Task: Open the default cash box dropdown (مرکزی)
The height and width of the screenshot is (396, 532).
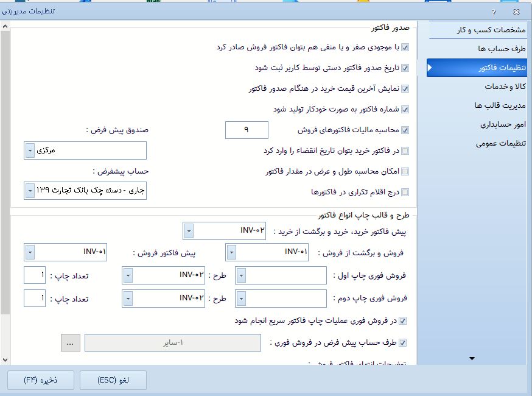Action: (x=30, y=150)
